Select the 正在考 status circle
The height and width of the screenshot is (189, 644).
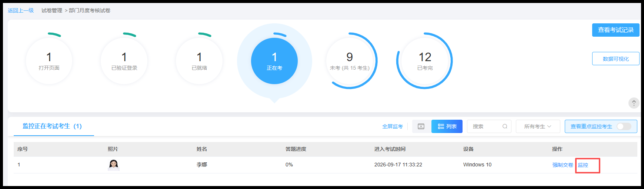(274, 61)
